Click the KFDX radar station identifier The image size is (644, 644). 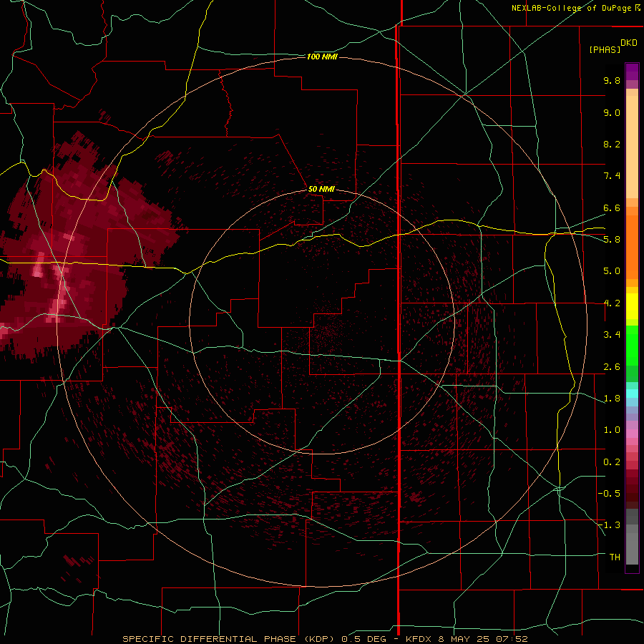pos(420,639)
